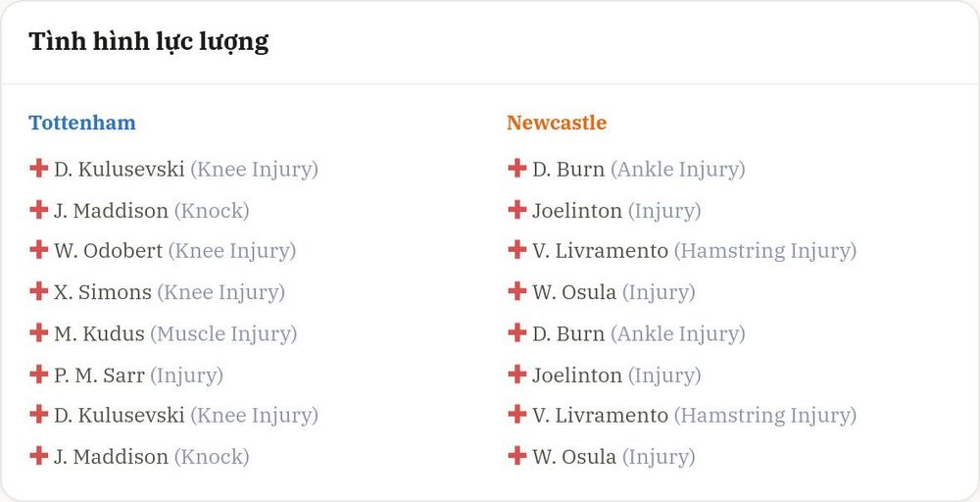Click the cross icon of the topmost D. Burn entry
The height and width of the screenshot is (502, 980).
point(516,168)
